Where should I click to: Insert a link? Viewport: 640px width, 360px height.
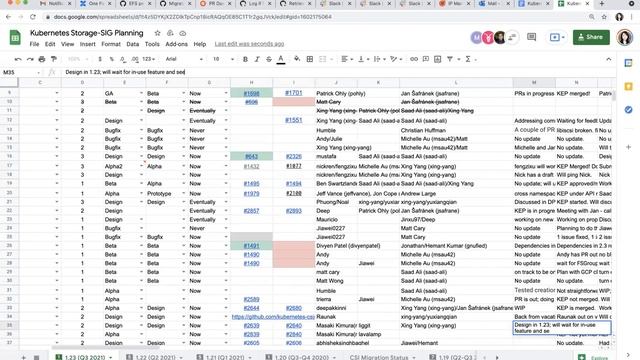(414, 59)
